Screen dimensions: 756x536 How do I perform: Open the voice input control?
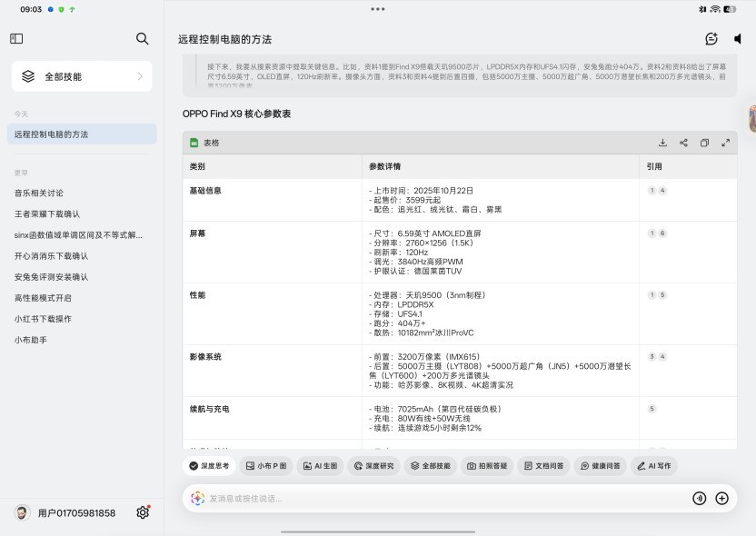point(699,498)
